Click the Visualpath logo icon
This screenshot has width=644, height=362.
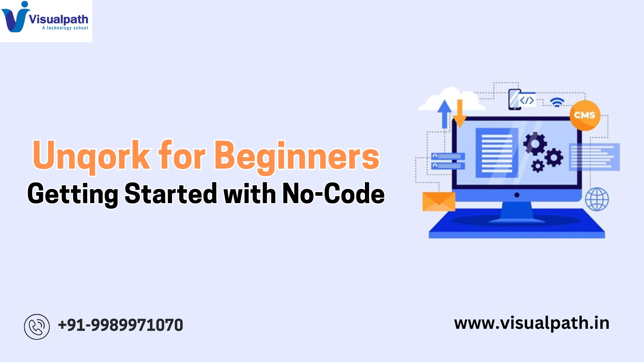coord(13,18)
